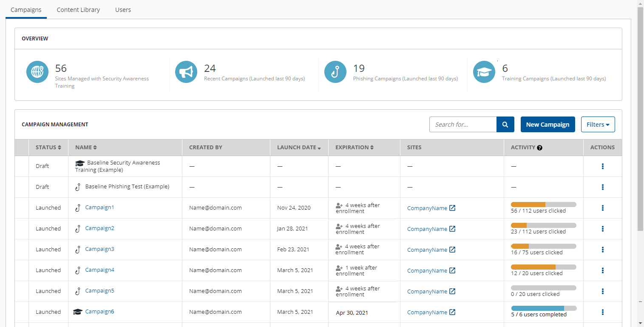Expand the Filters dropdown
644x327 pixels.
tap(598, 125)
